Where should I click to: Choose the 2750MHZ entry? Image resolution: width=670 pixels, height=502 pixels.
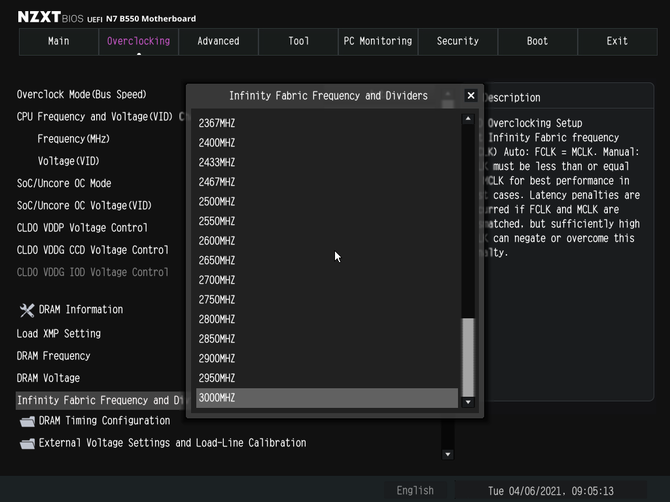[x=327, y=300]
